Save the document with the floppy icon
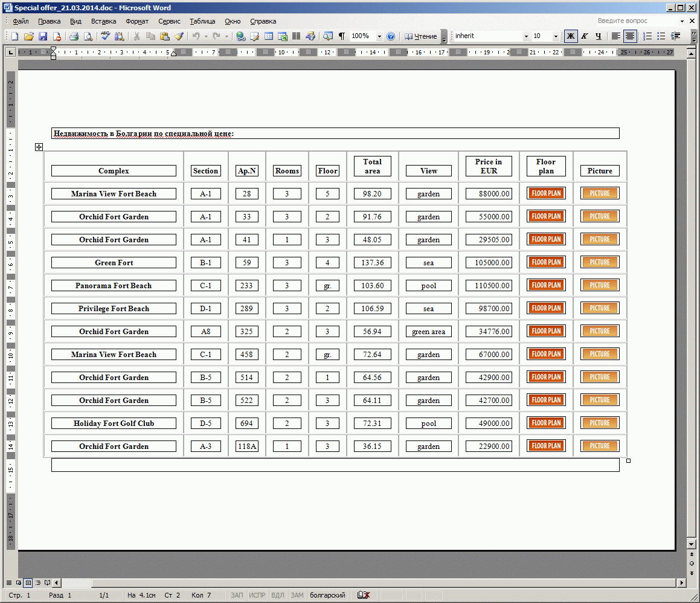The image size is (700, 603). 42,36
